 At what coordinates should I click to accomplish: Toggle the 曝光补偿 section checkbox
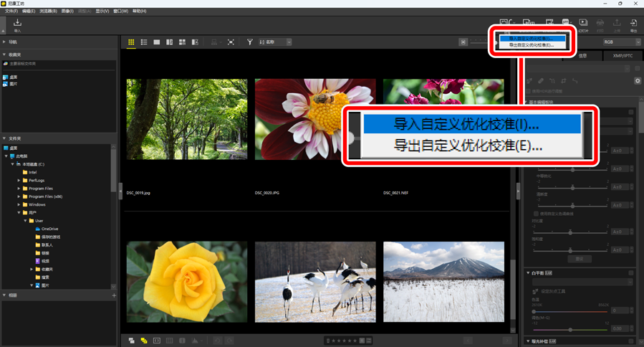tap(630, 342)
